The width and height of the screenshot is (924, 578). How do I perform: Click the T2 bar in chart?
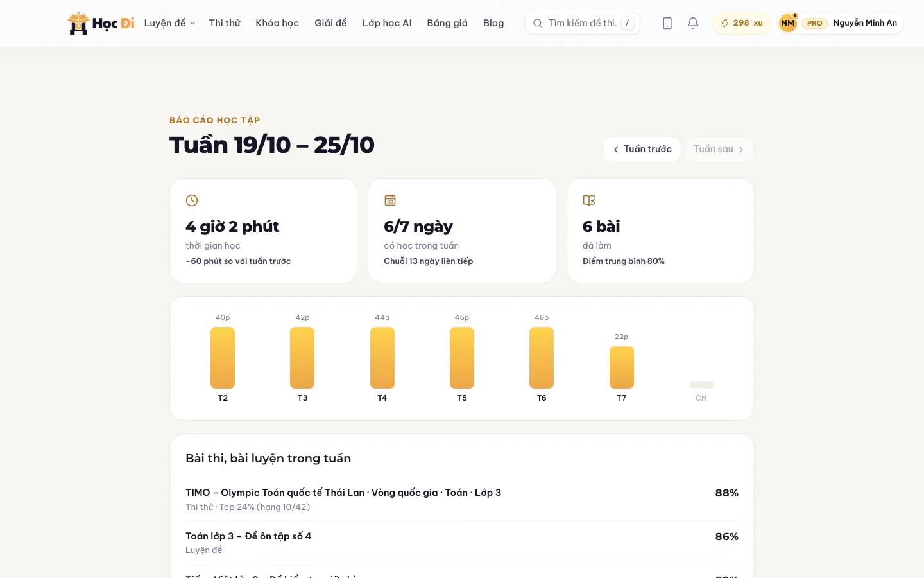[x=223, y=358]
